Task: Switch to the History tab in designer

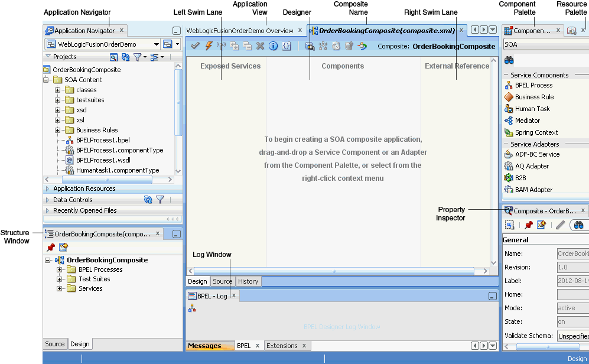Action: (248, 281)
